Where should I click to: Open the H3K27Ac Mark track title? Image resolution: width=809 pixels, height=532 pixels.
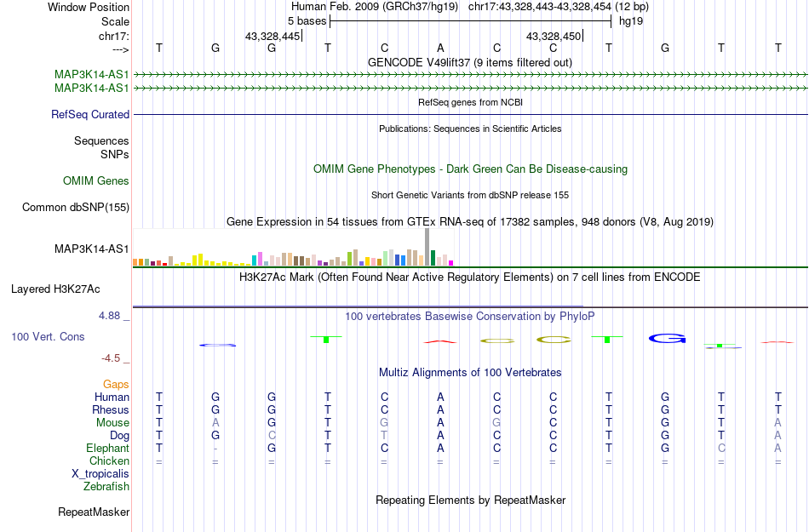pos(470,277)
